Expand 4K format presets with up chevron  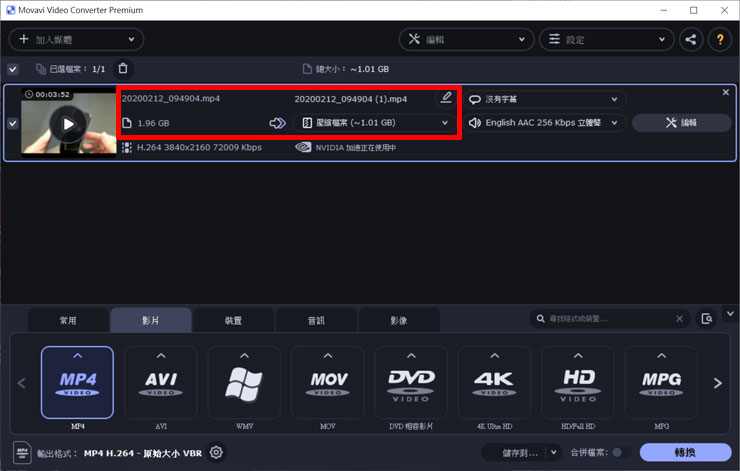click(495, 355)
